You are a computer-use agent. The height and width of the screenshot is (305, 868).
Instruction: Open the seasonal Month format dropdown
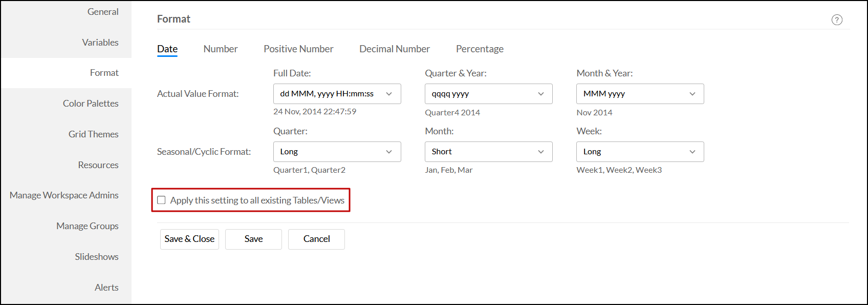(488, 152)
